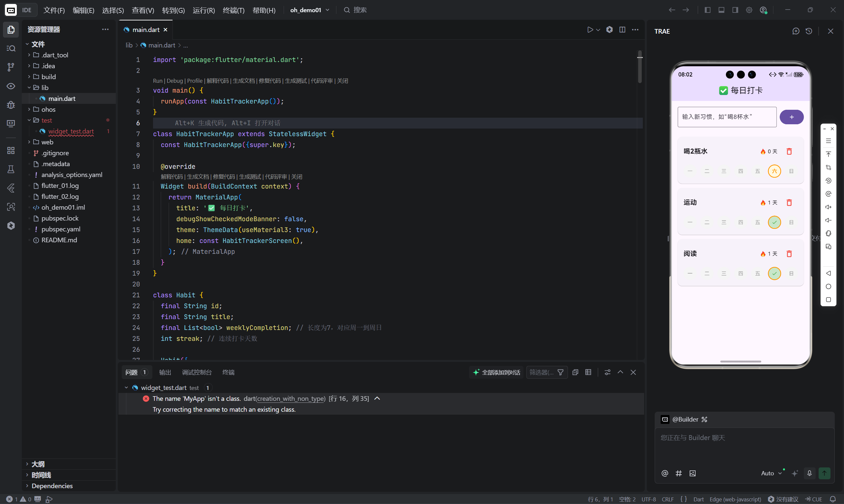This screenshot has width=844, height=504.
Task: Click the split editor icon
Action: (622, 30)
